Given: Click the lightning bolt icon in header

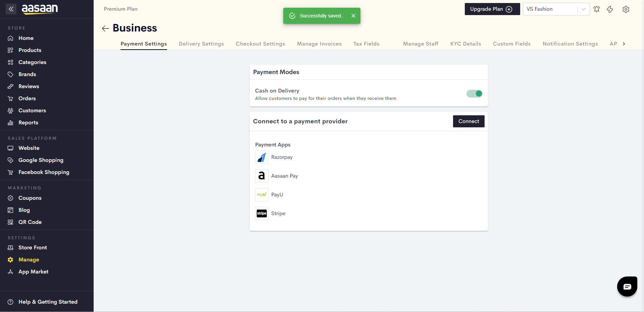Looking at the screenshot, I should pos(610,9).
